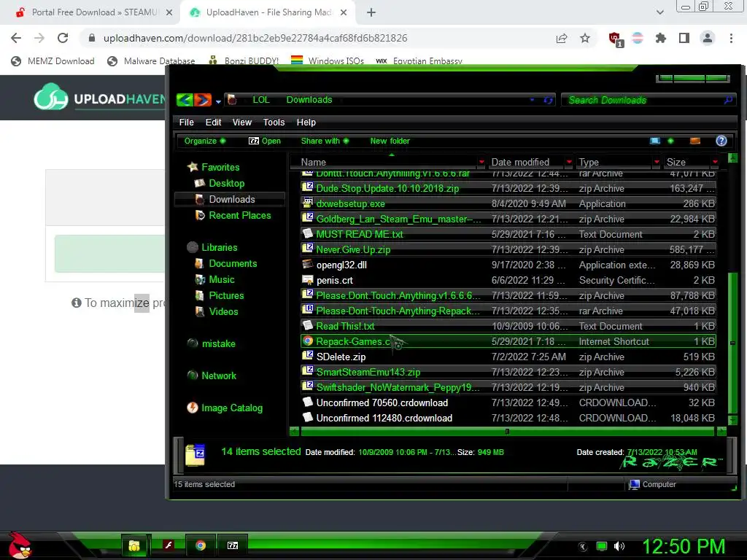Open Type column filter dropdown

click(657, 163)
